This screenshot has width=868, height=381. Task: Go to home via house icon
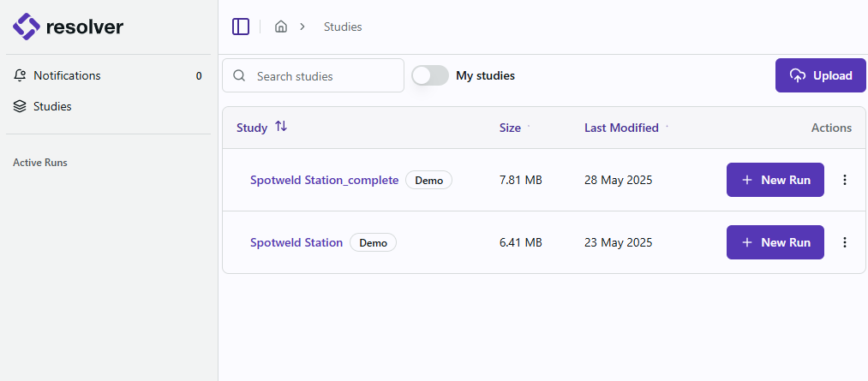(x=281, y=27)
